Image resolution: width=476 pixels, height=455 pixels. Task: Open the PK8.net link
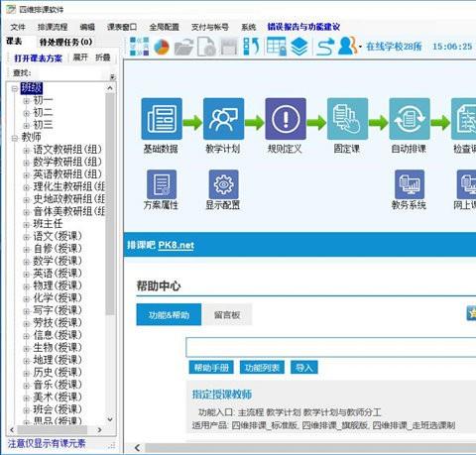[x=177, y=245]
